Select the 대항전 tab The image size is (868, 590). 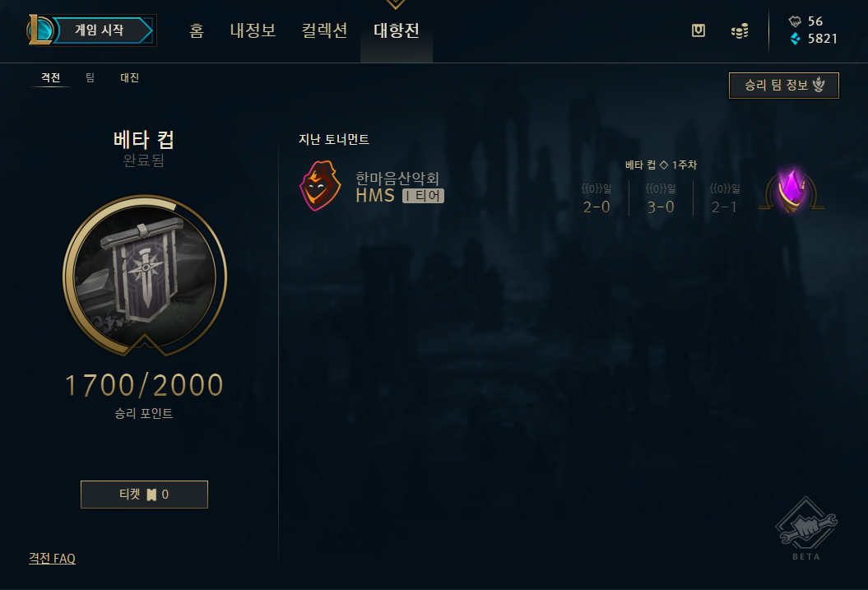coord(397,30)
